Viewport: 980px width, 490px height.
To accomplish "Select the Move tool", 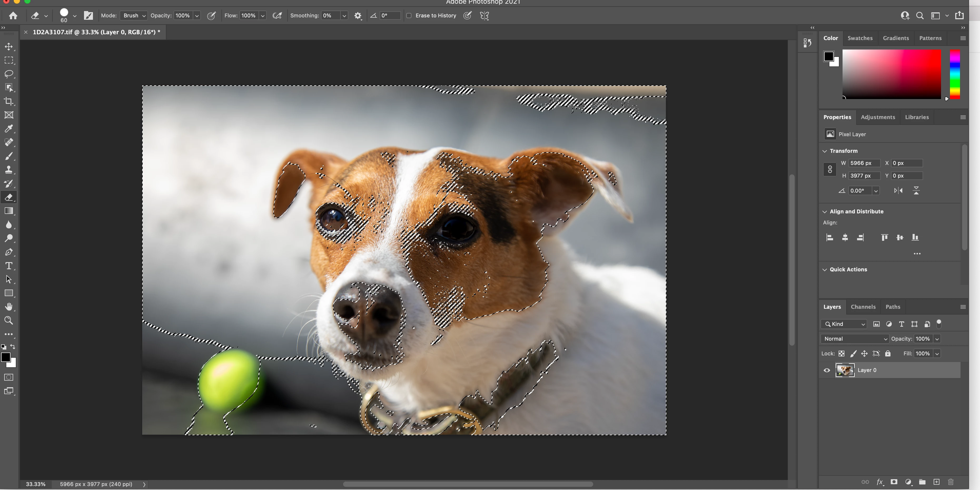I will point(9,46).
